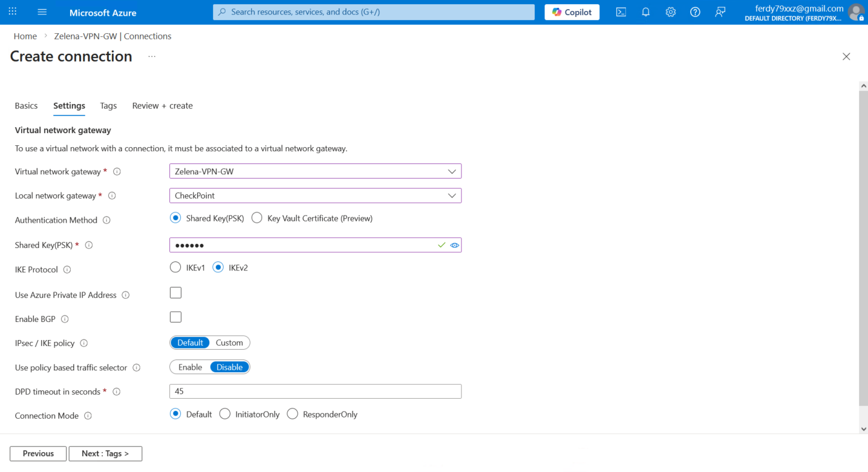Click the Feedback icon in header
Image resolution: width=868 pixels, height=472 pixels.
click(x=720, y=12)
